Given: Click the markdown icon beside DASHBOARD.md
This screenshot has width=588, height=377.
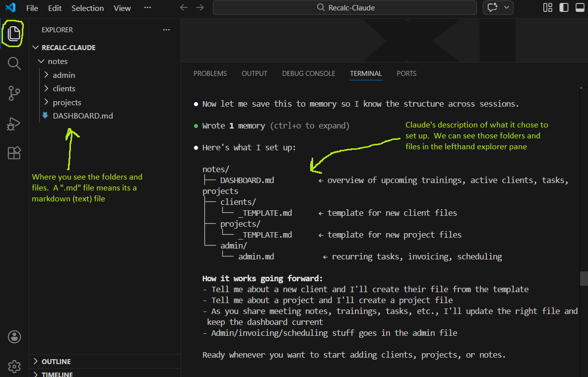Looking at the screenshot, I should point(45,116).
